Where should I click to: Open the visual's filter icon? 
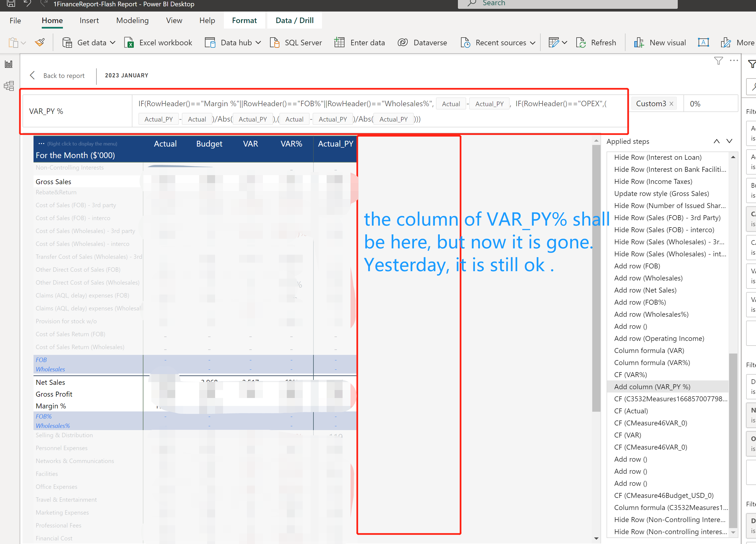(x=718, y=61)
